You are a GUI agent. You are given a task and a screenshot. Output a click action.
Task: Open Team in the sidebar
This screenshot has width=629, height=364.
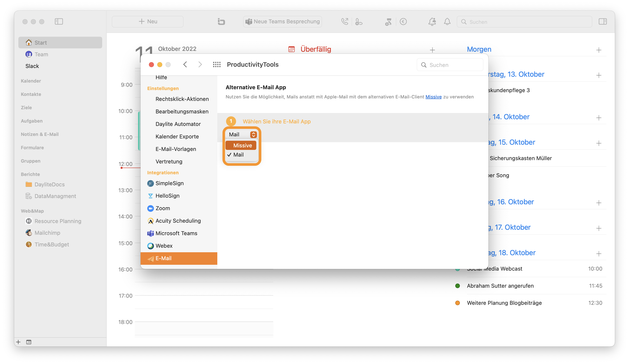click(60, 54)
